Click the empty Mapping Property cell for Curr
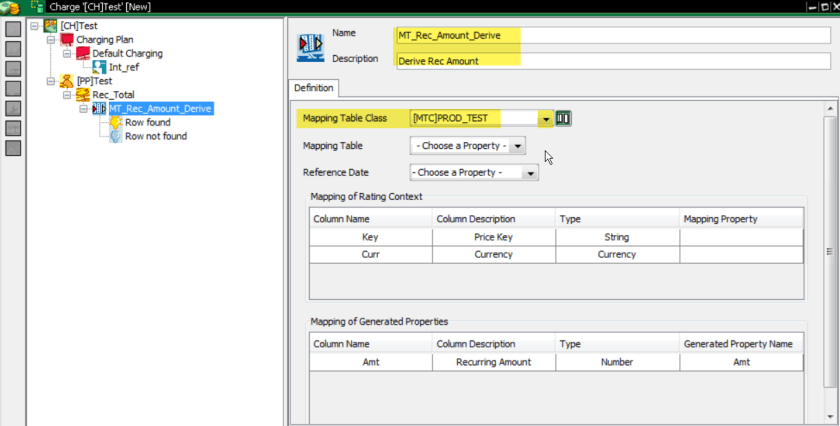The height and width of the screenshot is (426, 840). click(x=741, y=255)
